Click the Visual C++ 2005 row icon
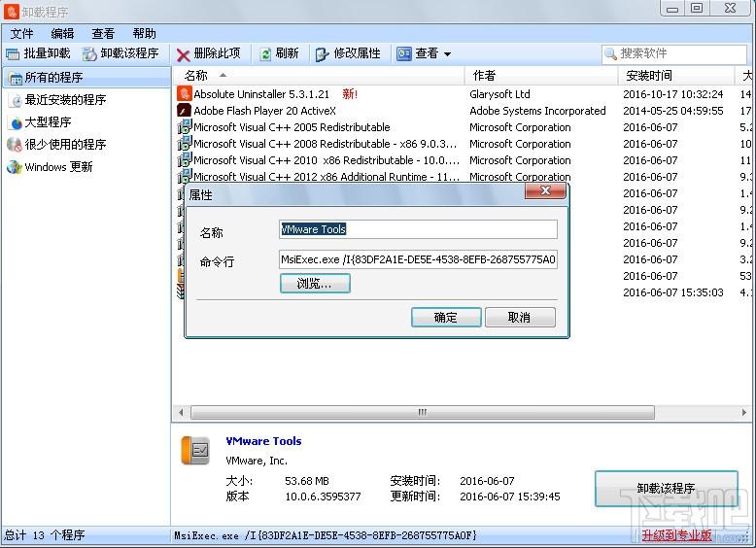Image resolution: width=756 pixels, height=548 pixels. pos(185,127)
